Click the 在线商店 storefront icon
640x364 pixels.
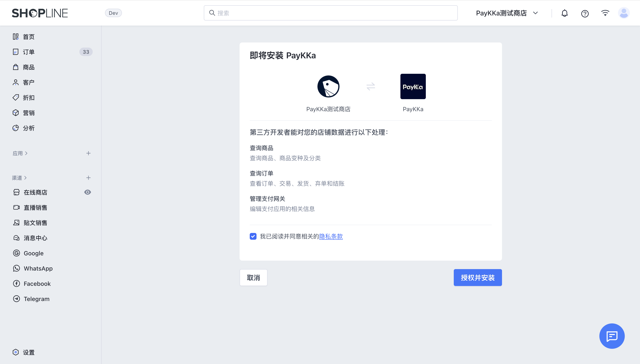pyautogui.click(x=17, y=192)
